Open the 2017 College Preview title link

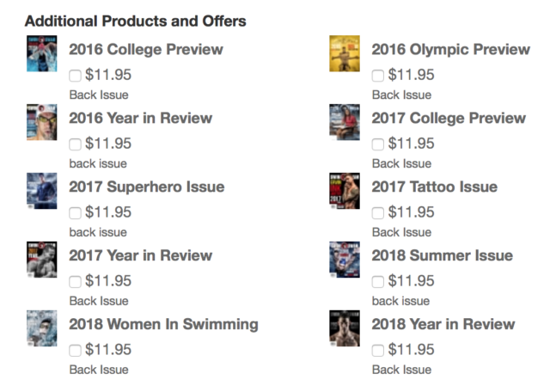[448, 118]
